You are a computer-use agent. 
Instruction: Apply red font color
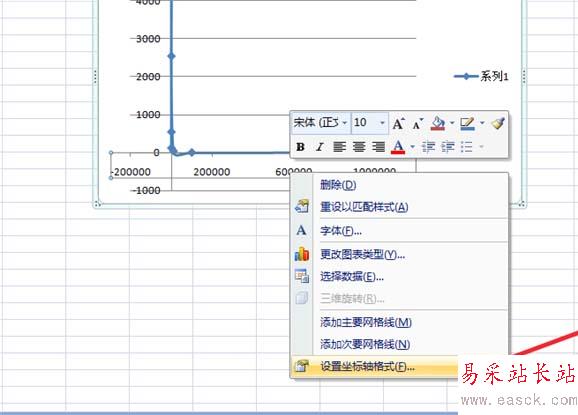[x=398, y=147]
